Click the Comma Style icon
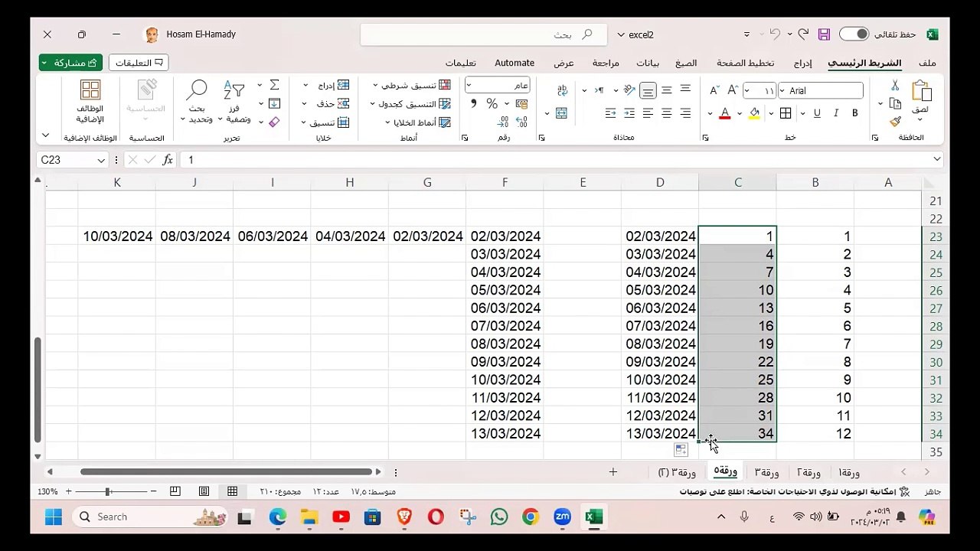The height and width of the screenshot is (551, 980). tap(473, 104)
